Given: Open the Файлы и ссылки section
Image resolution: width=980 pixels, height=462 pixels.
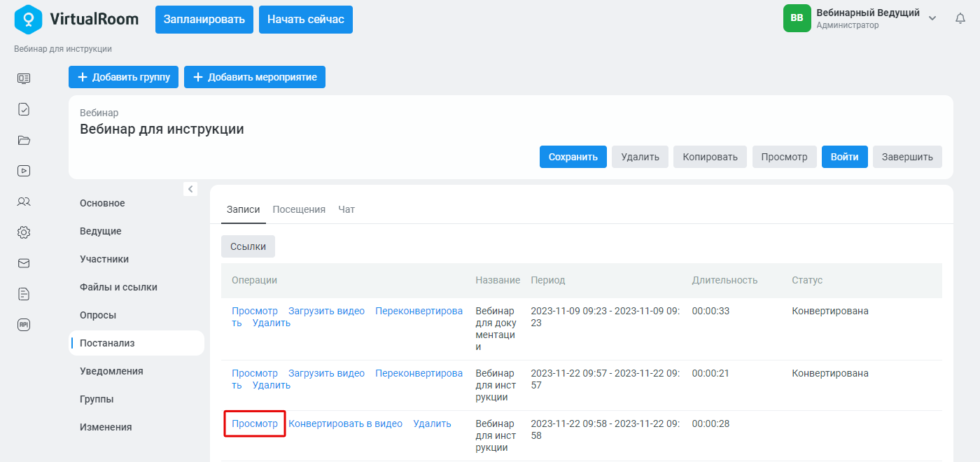Looking at the screenshot, I should [x=118, y=287].
